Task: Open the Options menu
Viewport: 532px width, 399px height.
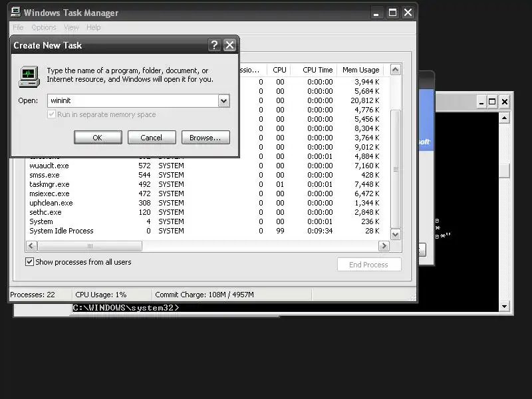Action: pyautogui.click(x=44, y=27)
